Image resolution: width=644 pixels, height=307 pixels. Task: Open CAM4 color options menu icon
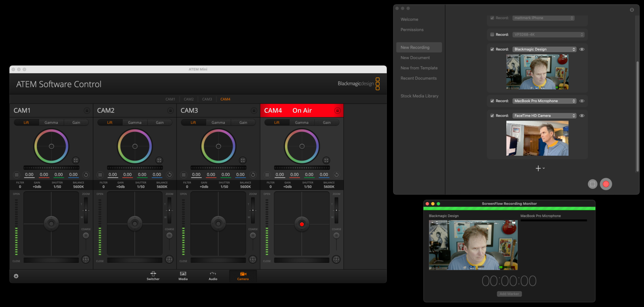(x=267, y=175)
